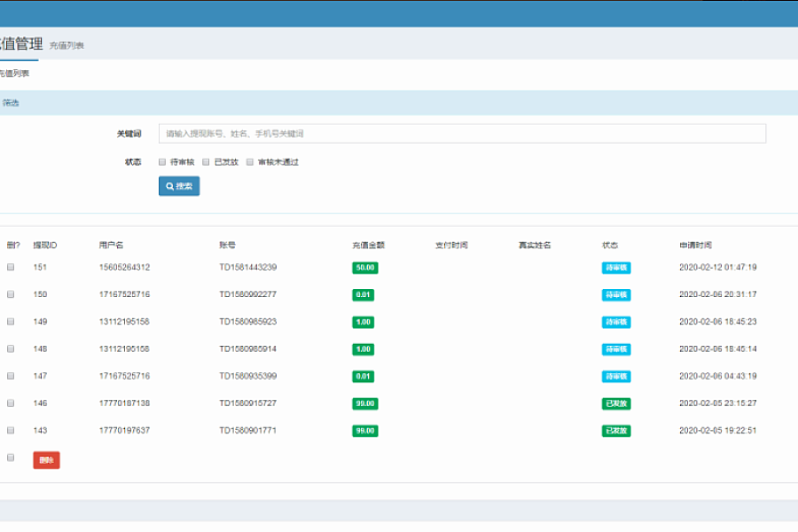Click the timestamp 2020-02-06 18:45:23
Screen dimensions: 798x532
coord(718,322)
